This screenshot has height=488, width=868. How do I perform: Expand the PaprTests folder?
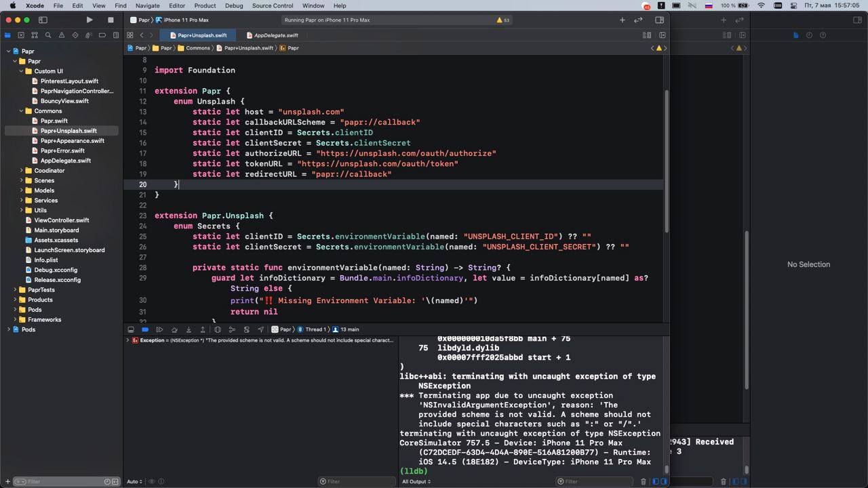[x=15, y=290]
